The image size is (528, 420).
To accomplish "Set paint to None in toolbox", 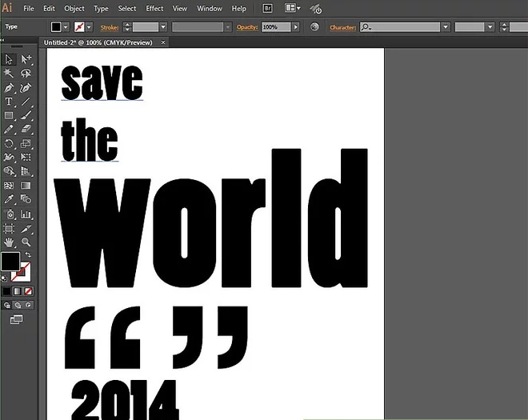I will coord(29,291).
